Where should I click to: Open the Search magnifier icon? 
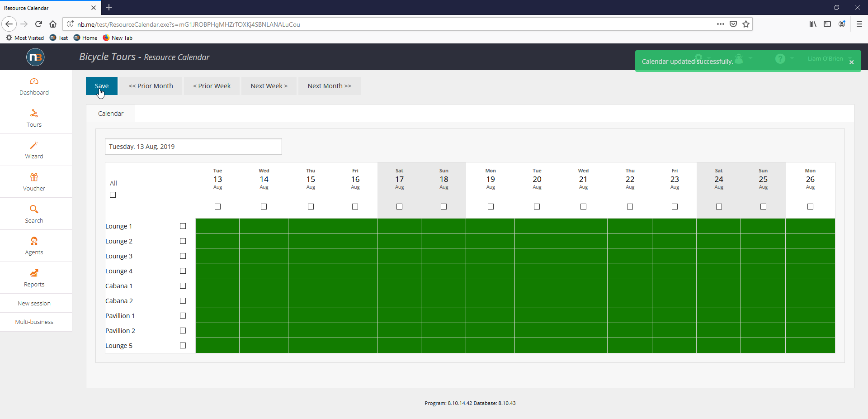(34, 209)
